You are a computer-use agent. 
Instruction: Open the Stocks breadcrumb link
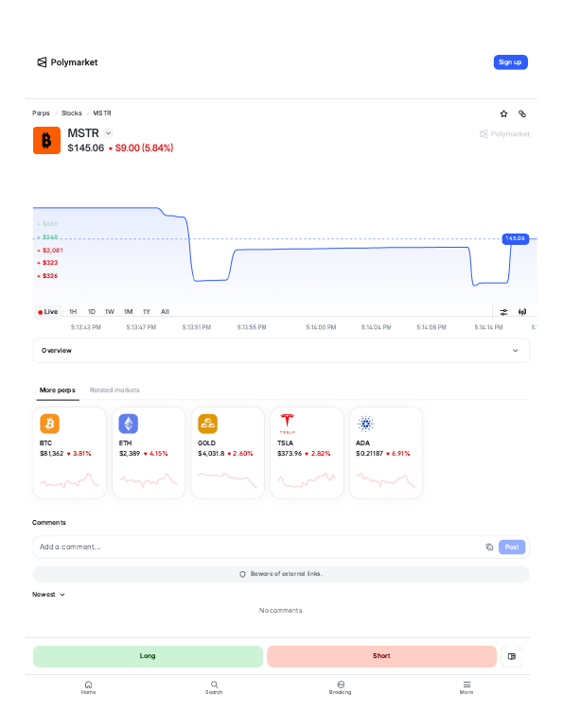(x=72, y=113)
